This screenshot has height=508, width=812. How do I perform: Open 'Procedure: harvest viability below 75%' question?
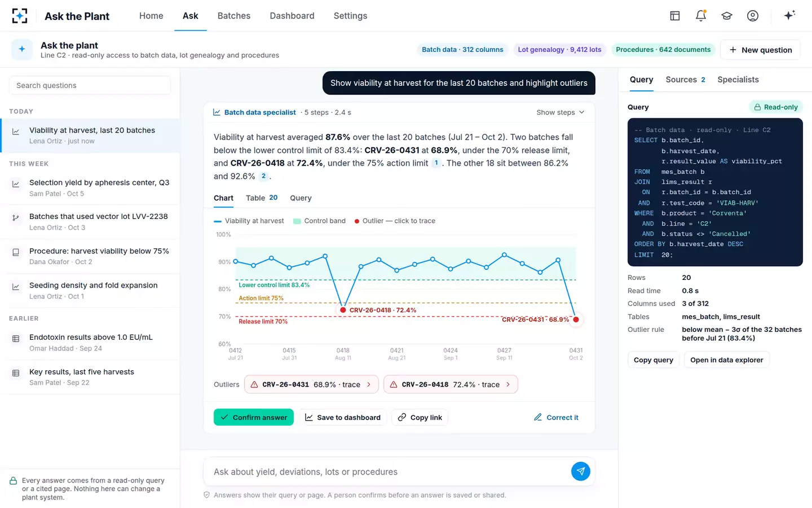tap(90, 256)
